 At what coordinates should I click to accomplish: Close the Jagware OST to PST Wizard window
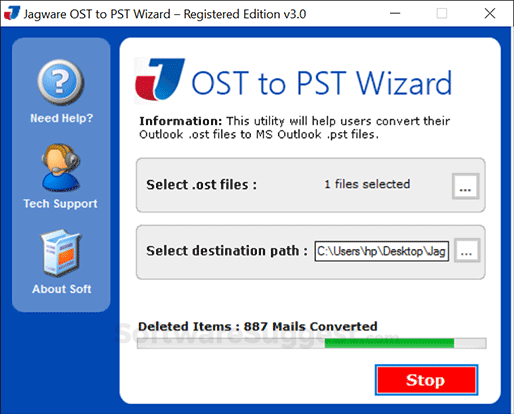[x=490, y=14]
